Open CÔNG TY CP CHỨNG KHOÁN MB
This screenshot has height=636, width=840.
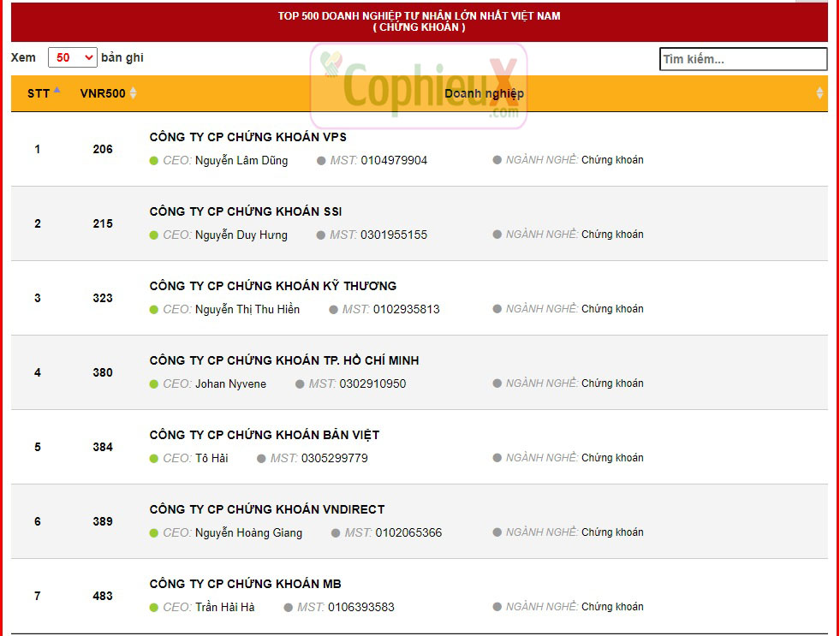(x=245, y=584)
